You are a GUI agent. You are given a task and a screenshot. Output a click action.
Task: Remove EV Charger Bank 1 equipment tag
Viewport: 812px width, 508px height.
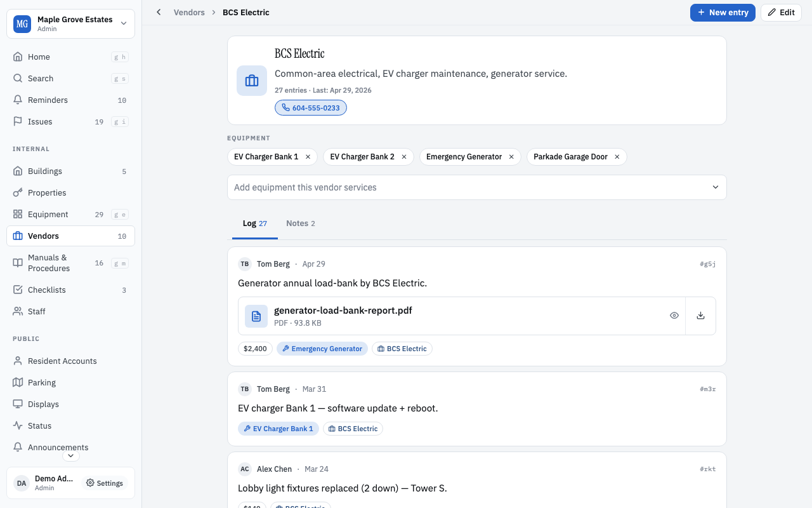308,157
